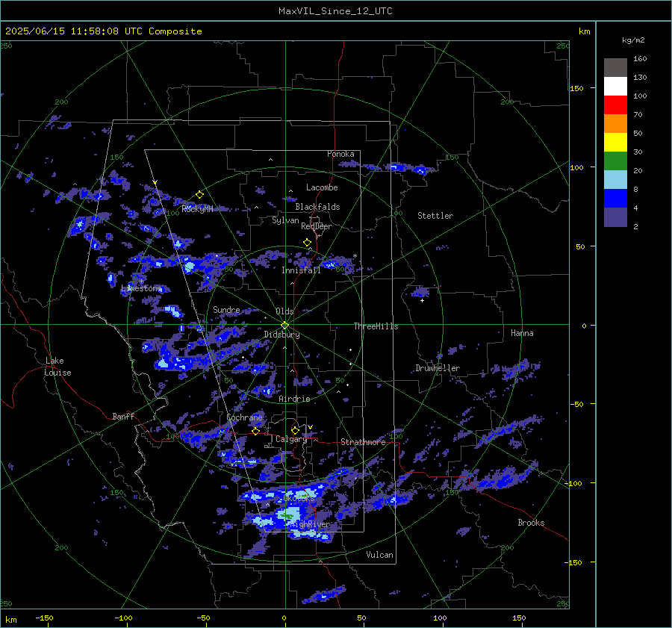Click the white asterisk marker east of Innisfail

tap(355, 256)
